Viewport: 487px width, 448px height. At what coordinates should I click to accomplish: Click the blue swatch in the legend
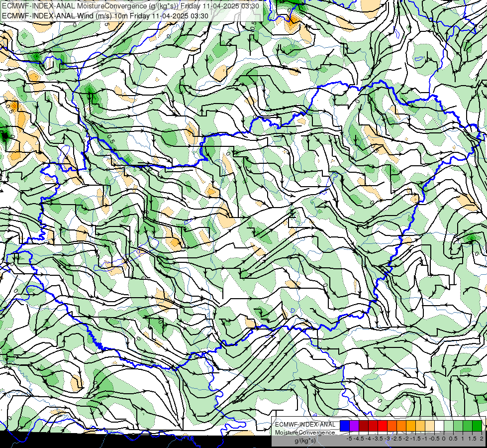tap(345, 426)
